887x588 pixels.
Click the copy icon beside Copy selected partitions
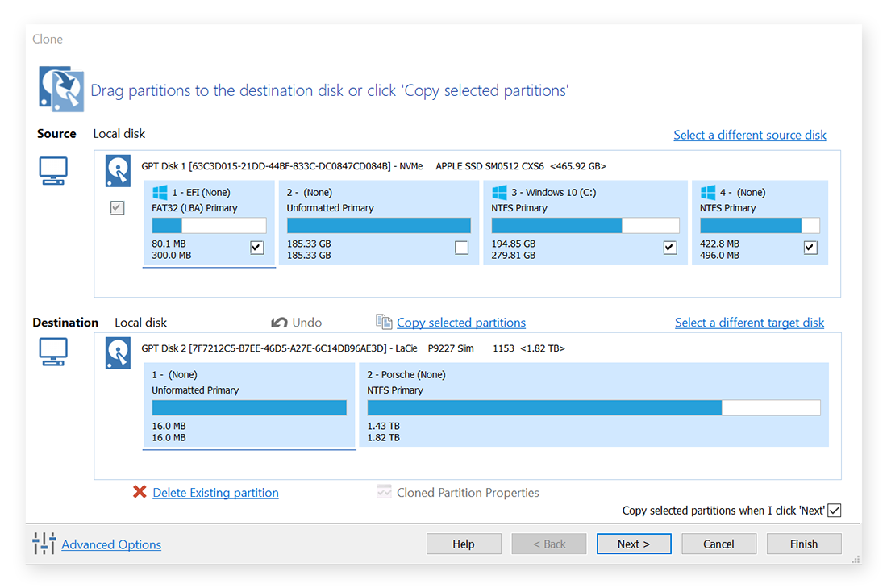tap(385, 321)
